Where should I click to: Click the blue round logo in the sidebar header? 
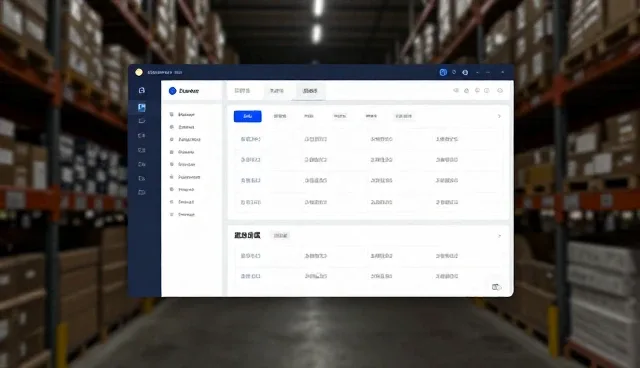tap(172, 91)
